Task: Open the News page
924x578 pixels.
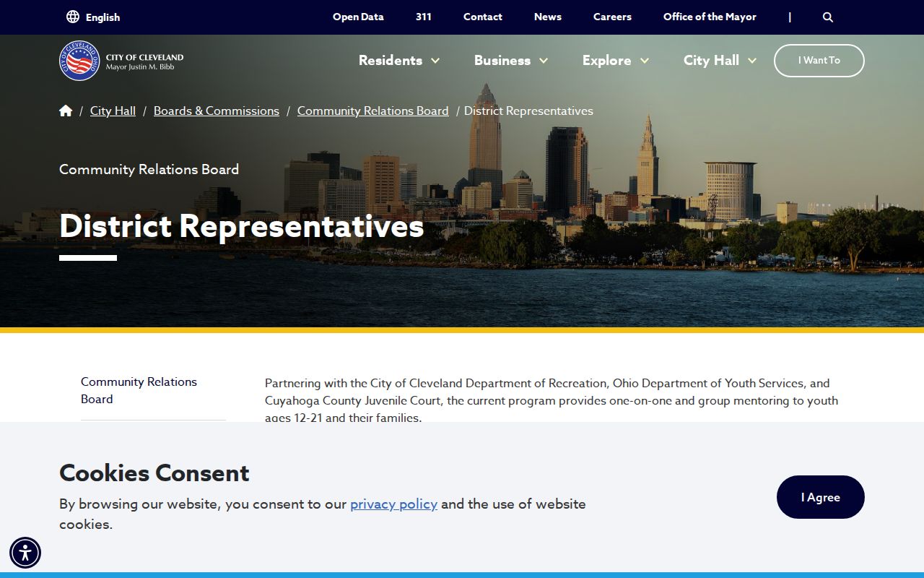Action: (548, 17)
